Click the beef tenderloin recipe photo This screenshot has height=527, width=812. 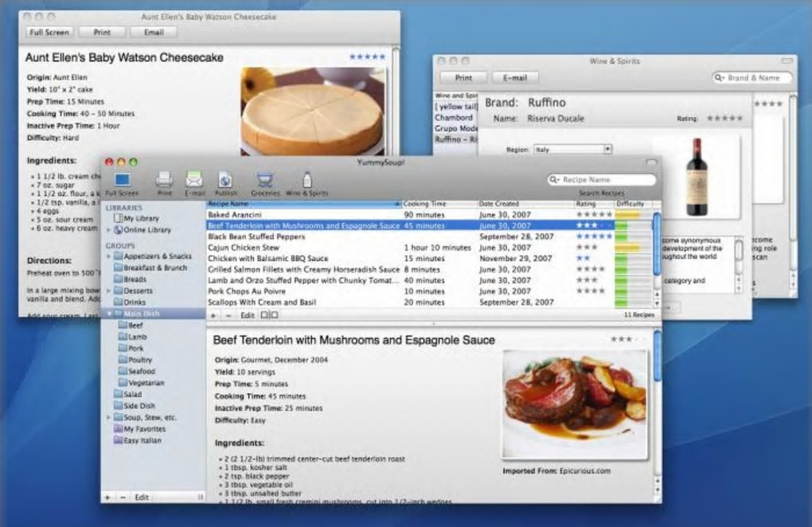574,404
